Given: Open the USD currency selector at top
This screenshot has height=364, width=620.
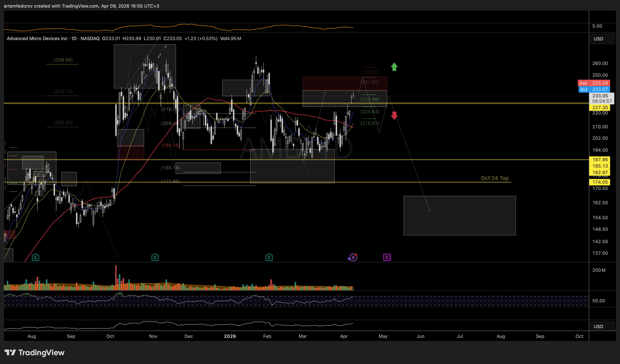Looking at the screenshot, I should click(x=602, y=39).
